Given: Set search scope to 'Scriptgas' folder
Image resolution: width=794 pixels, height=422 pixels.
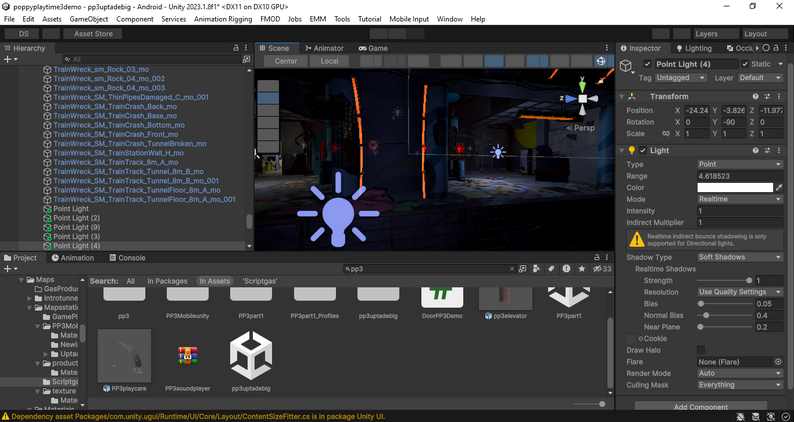Looking at the screenshot, I should tap(260, 281).
